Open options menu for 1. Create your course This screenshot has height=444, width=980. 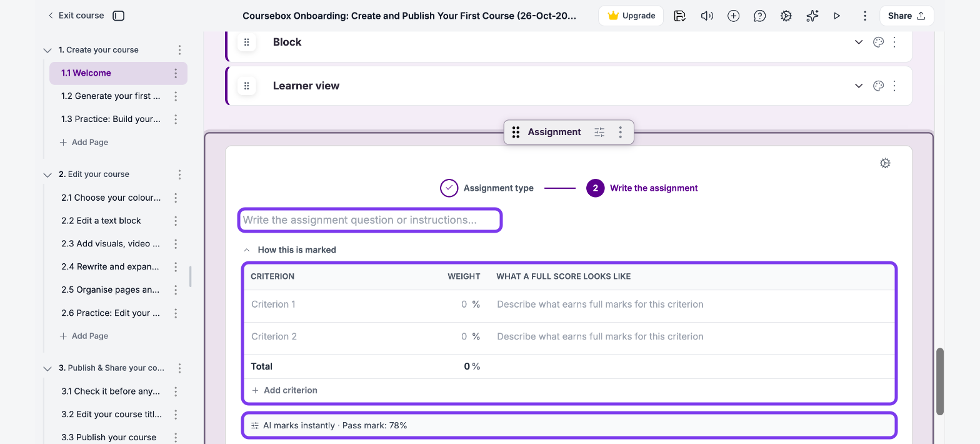(179, 50)
